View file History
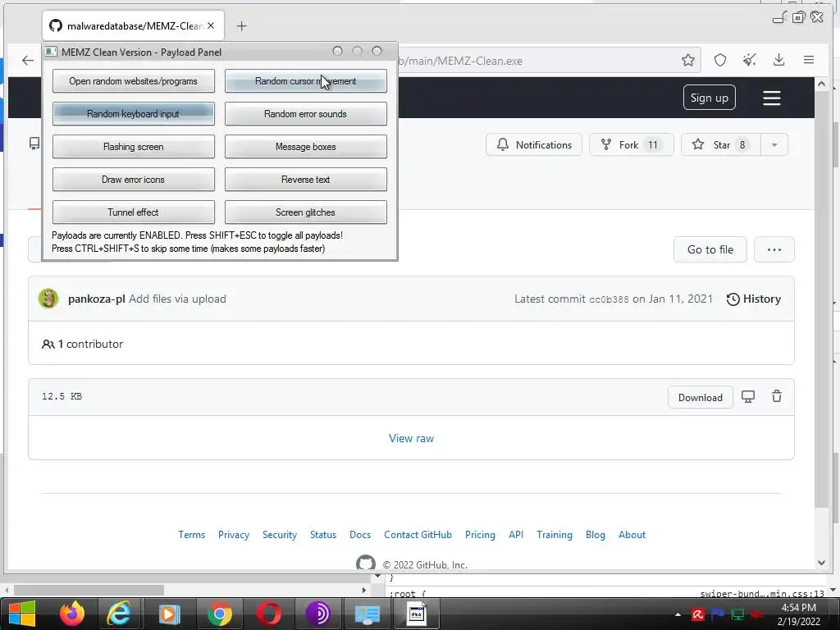Viewport: 840px width, 630px height. pos(754,299)
